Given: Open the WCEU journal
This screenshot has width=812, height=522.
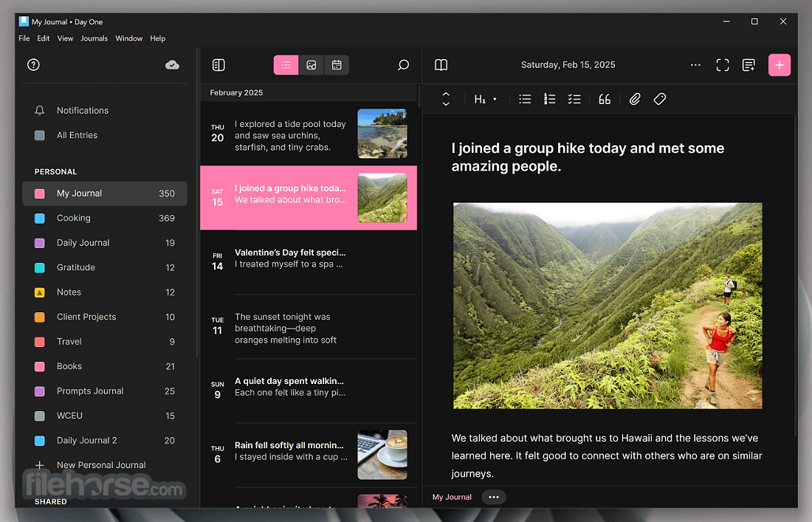Looking at the screenshot, I should tap(105, 416).
